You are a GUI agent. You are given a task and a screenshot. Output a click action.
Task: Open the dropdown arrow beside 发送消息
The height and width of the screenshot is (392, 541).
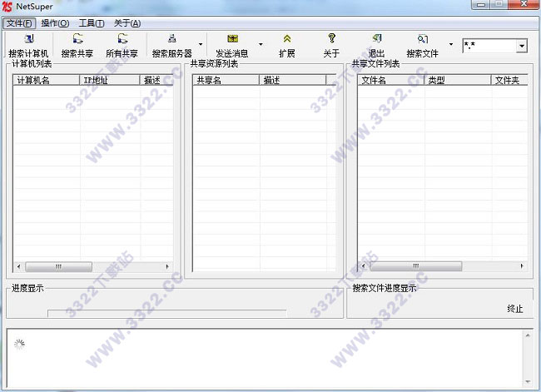pos(261,44)
